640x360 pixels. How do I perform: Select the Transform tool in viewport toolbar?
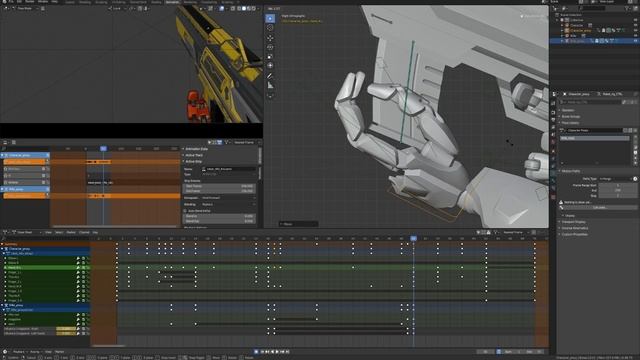coord(270,66)
